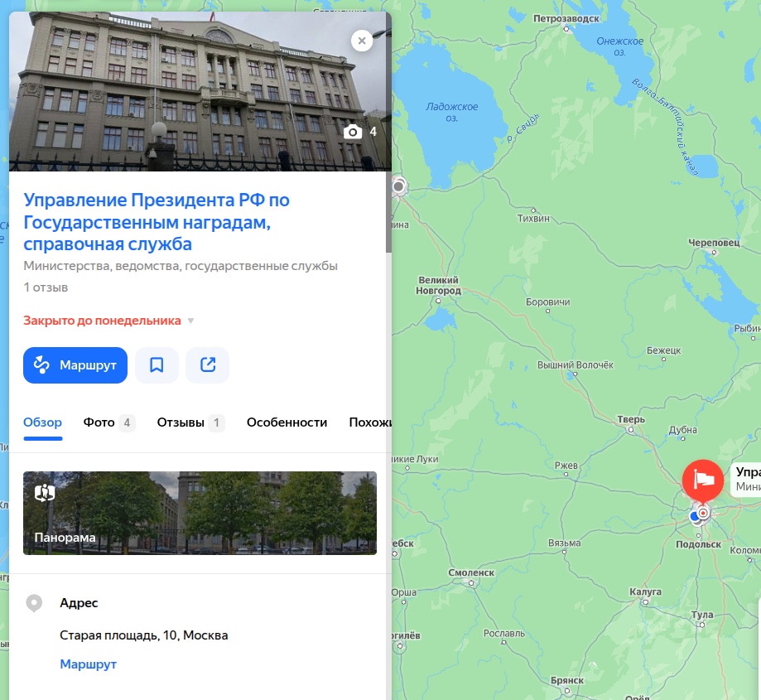
Task: Open the Панорама street view thumbnail
Action: 200,513
